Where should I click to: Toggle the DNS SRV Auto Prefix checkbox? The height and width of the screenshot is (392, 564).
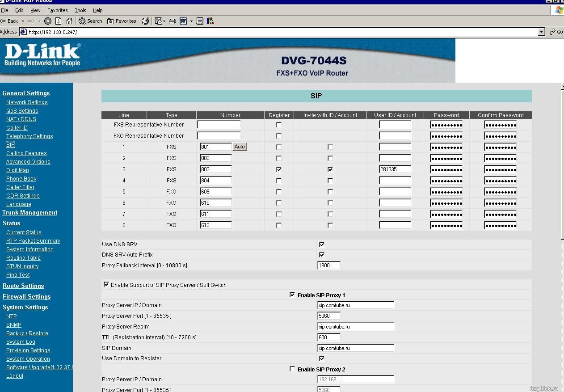tap(321, 255)
